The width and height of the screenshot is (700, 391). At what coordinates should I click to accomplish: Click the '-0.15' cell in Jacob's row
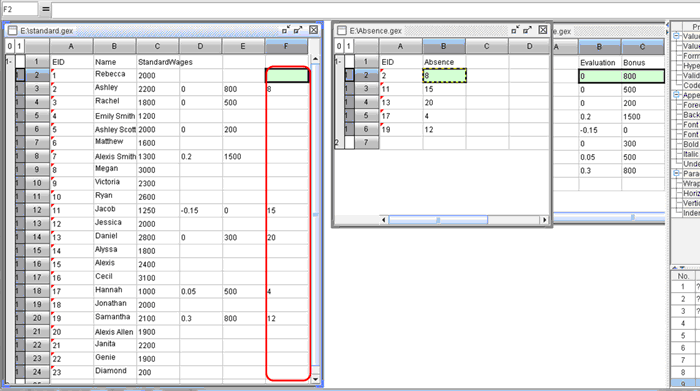pos(200,210)
